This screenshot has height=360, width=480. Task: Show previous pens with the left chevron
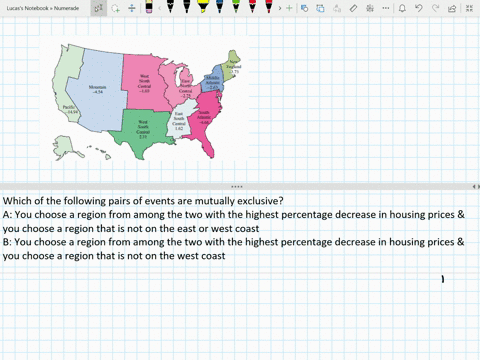click(x=159, y=8)
